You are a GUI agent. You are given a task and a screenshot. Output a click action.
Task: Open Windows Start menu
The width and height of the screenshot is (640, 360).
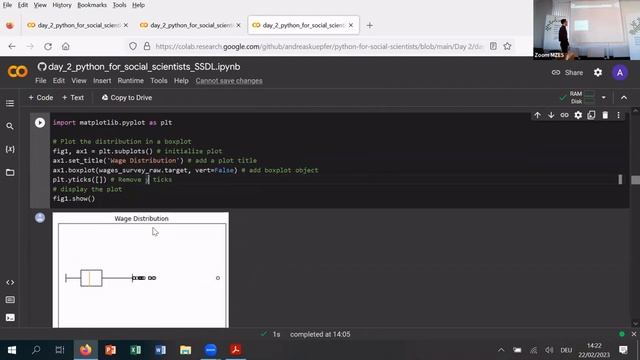(11, 350)
